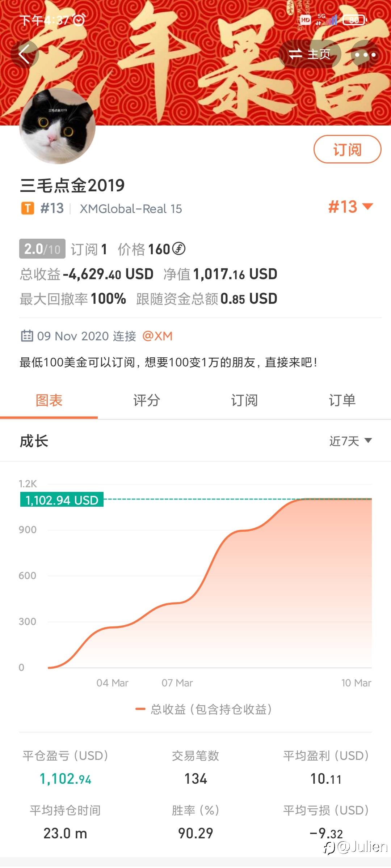Open the 订阅 tab below the description
This screenshot has height=868, width=391.
coord(244,400)
